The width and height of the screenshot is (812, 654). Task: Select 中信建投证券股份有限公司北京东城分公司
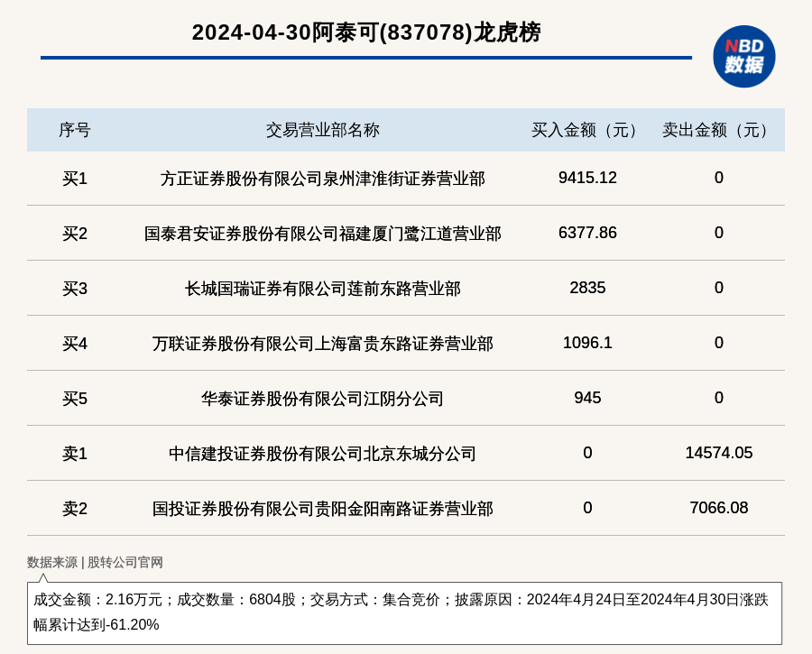tap(323, 454)
